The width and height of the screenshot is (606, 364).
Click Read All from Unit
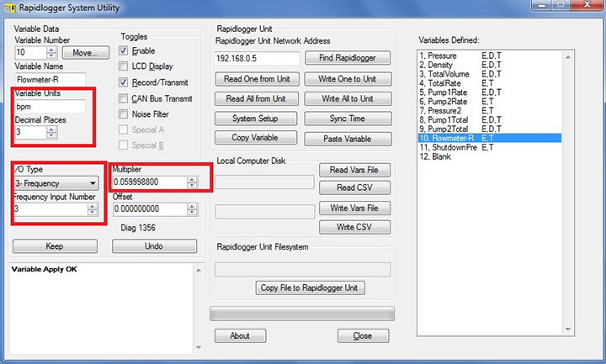coord(256,99)
